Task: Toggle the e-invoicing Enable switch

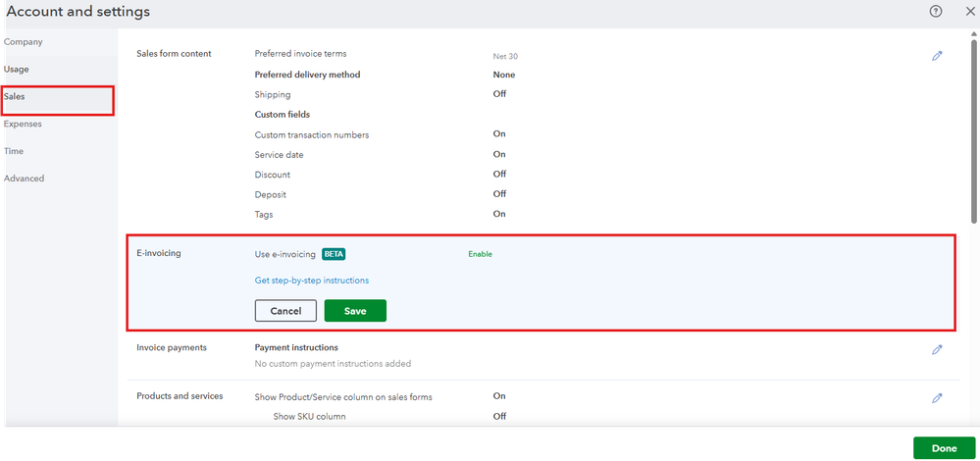Action: tap(480, 254)
